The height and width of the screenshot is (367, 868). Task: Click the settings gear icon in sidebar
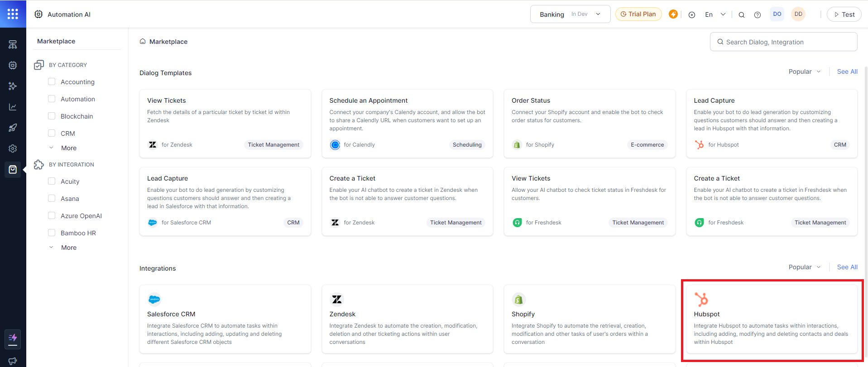[13, 148]
